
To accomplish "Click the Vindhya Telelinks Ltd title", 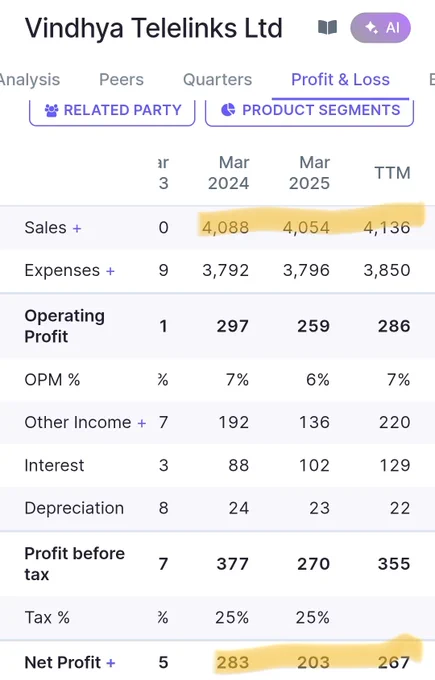I will tap(154, 28).
